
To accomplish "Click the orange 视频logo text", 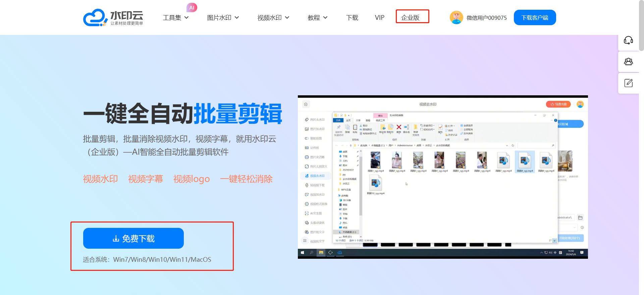I will click(x=192, y=179).
